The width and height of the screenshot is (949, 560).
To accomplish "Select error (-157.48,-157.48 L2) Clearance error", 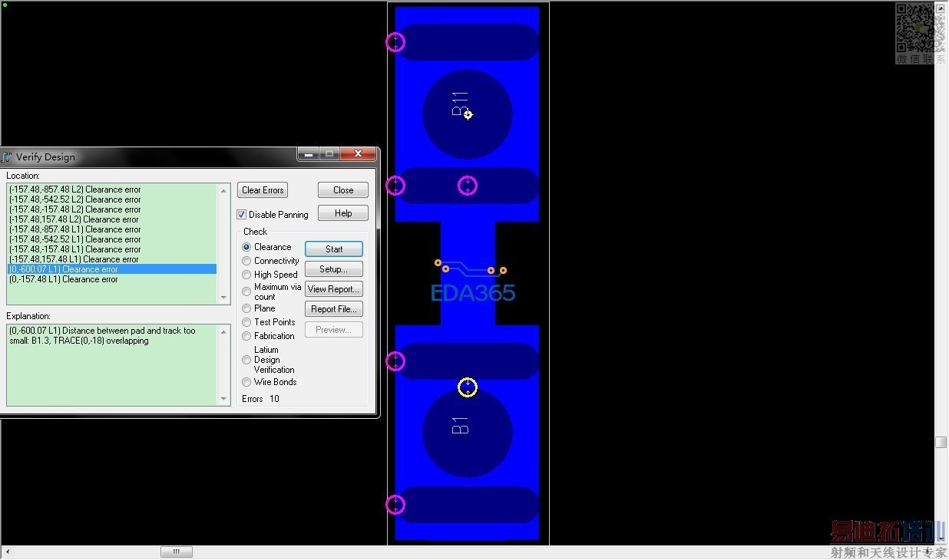I will point(112,209).
